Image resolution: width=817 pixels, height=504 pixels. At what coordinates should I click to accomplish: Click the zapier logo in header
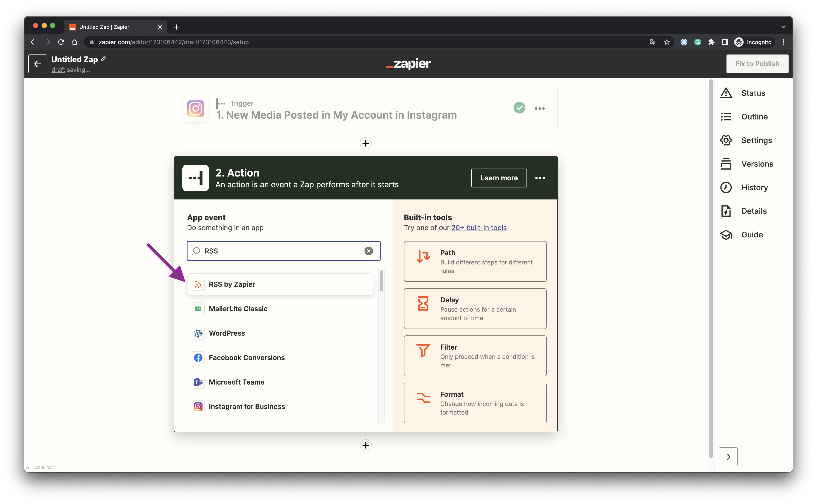408,64
